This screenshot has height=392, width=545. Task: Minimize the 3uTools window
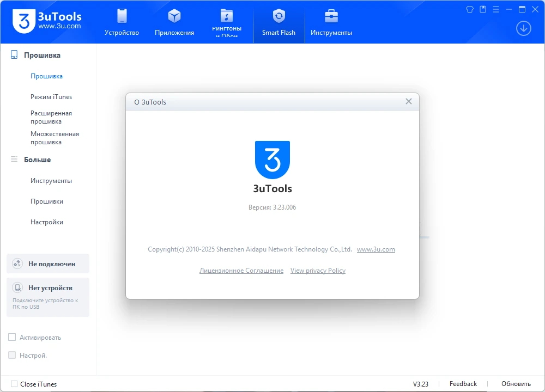pyautogui.click(x=509, y=9)
